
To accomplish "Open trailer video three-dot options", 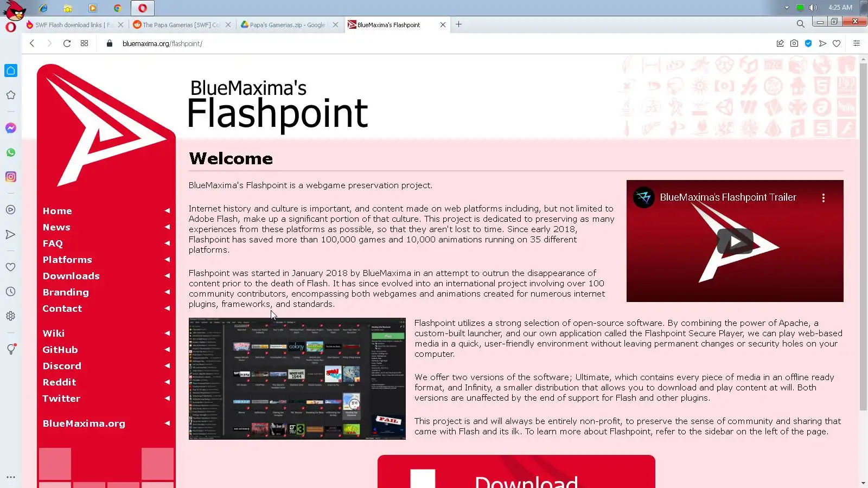I will point(823,198).
